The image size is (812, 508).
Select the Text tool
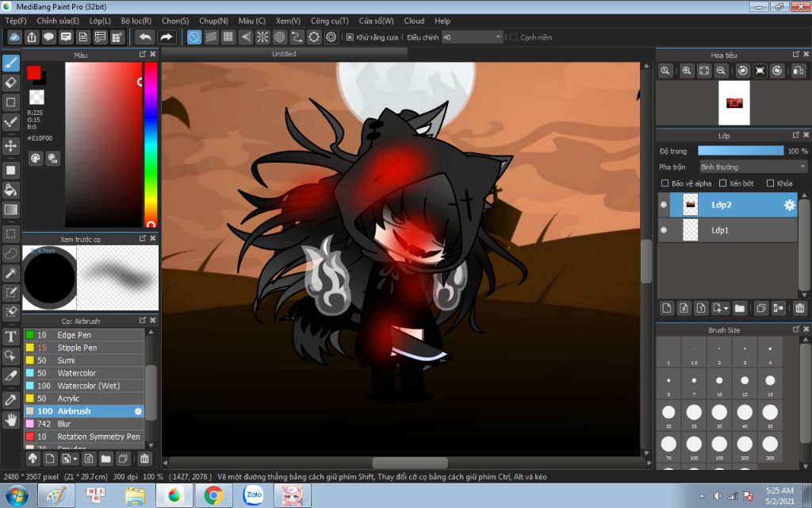point(11,337)
